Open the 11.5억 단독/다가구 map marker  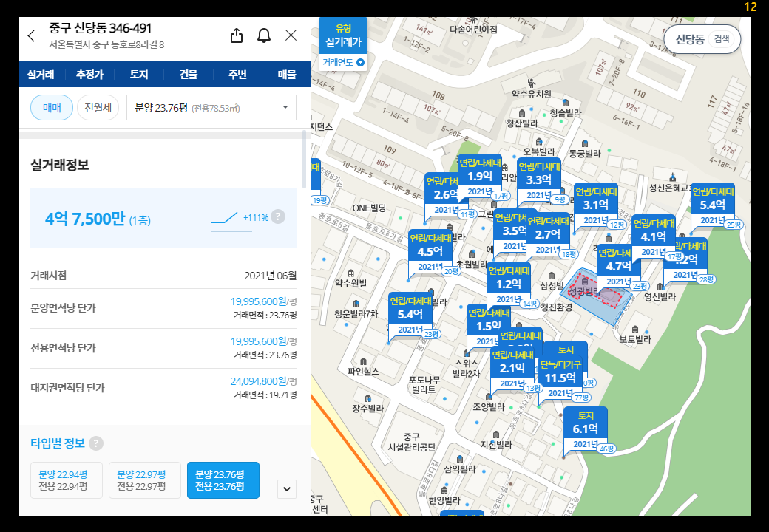pyautogui.click(x=560, y=378)
